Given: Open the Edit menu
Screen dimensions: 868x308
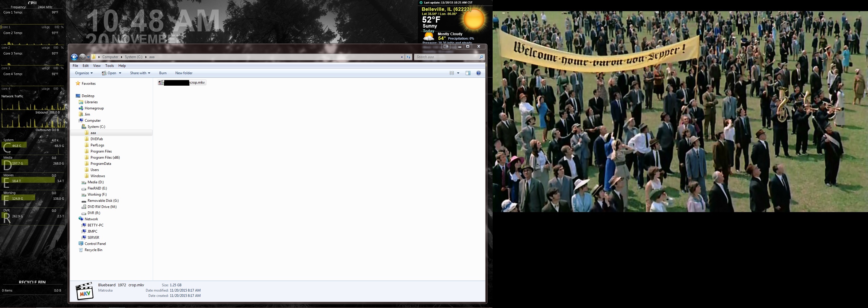Looking at the screenshot, I should coord(86,66).
